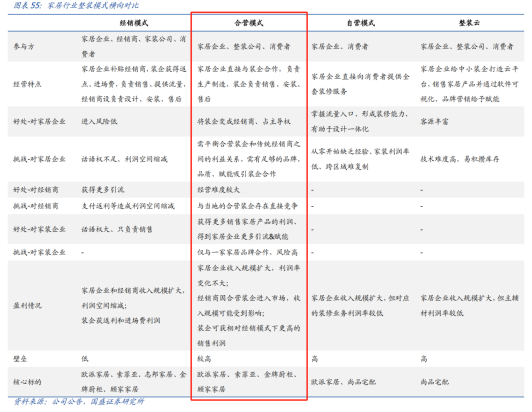Select the 核心标的 cell in the 经销模式 column
Viewport: 532px width, 412px height.
coord(134,382)
